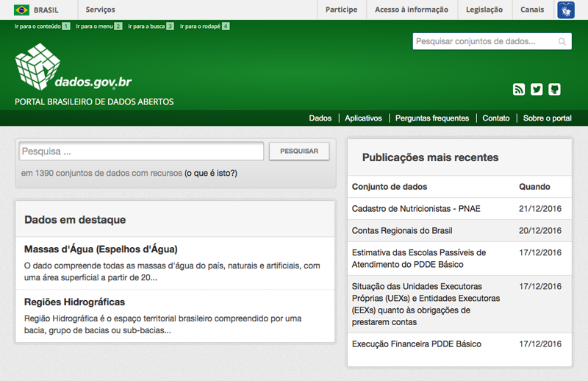
Task: Open the Canais menu item
Action: tap(531, 10)
